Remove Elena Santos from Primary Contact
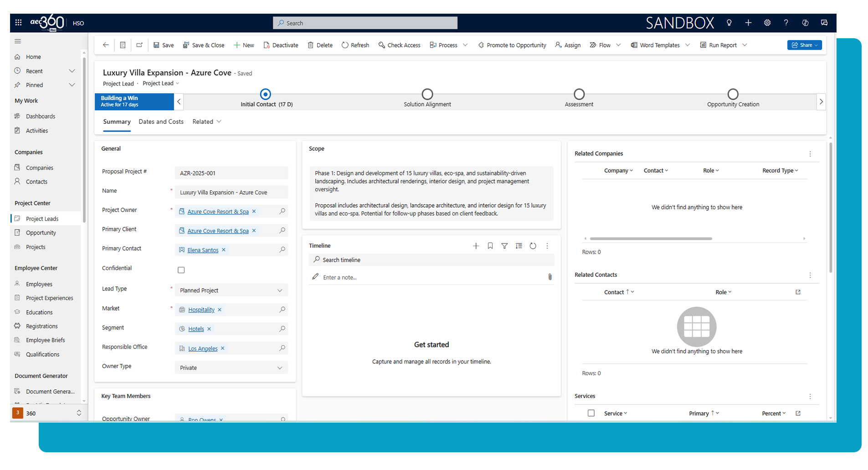 224,250
